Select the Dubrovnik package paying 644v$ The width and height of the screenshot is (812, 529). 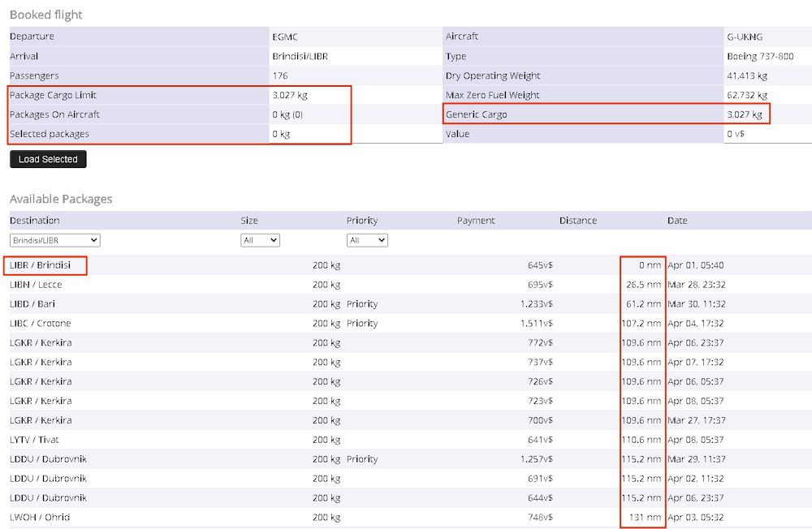[x=48, y=498]
